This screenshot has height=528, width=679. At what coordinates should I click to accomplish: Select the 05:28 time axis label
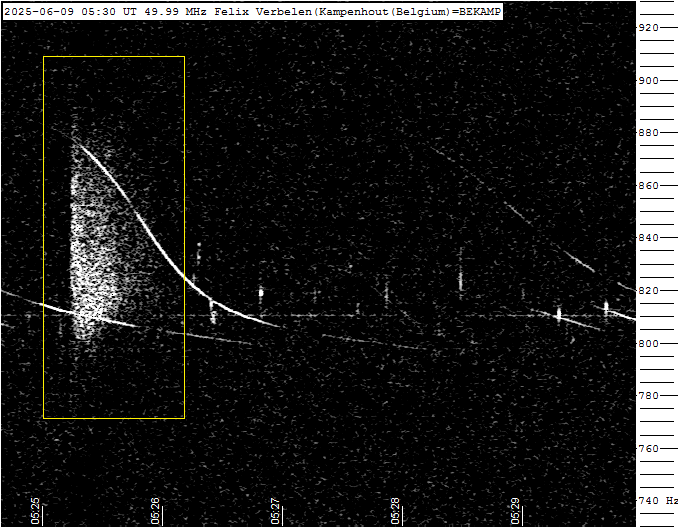(395, 511)
